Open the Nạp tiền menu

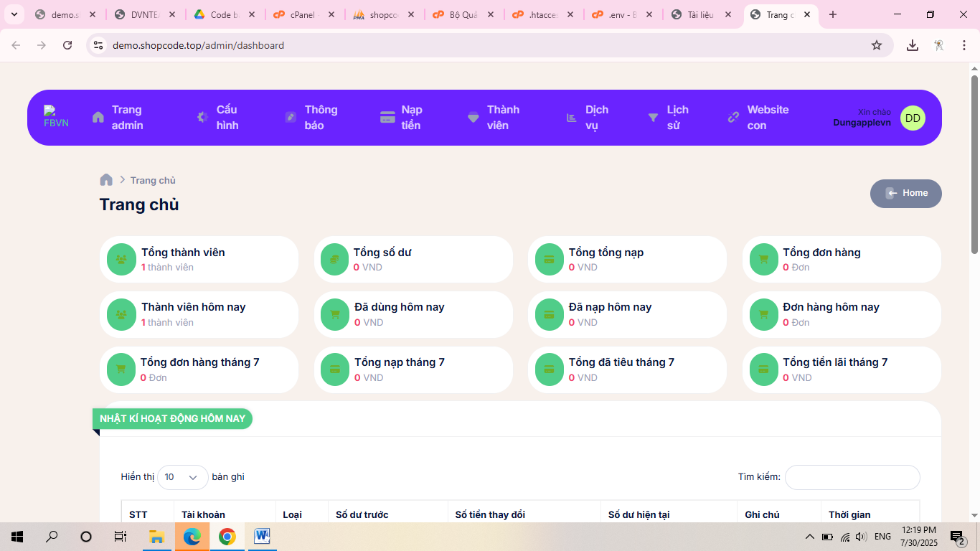401,118
